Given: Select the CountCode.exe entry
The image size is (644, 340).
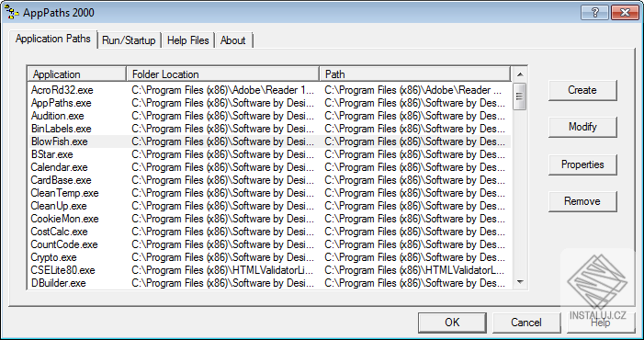Looking at the screenshot, I should [x=269, y=244].
